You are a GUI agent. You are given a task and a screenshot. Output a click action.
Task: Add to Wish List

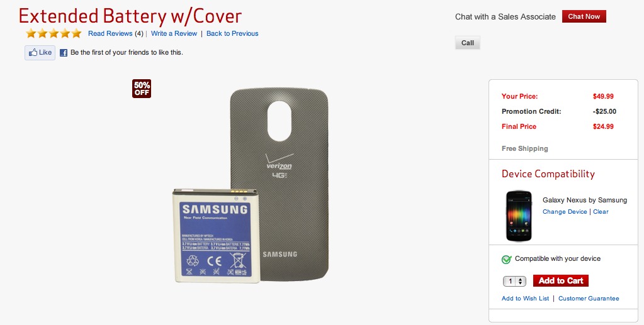[525, 299]
